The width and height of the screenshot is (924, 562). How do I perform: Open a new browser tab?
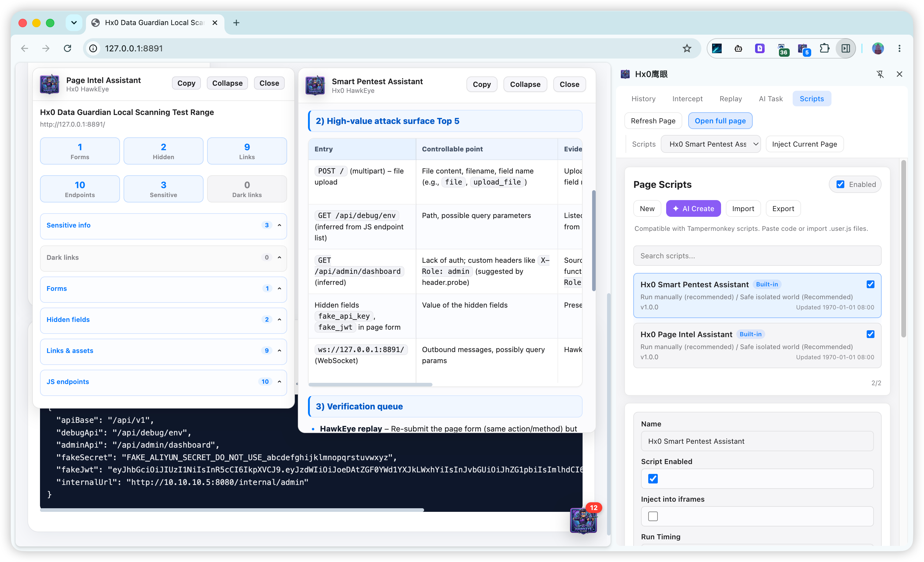(236, 23)
